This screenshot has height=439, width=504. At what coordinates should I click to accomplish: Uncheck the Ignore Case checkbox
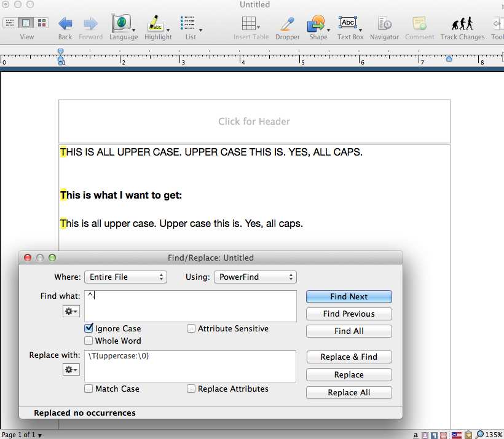[89, 329]
